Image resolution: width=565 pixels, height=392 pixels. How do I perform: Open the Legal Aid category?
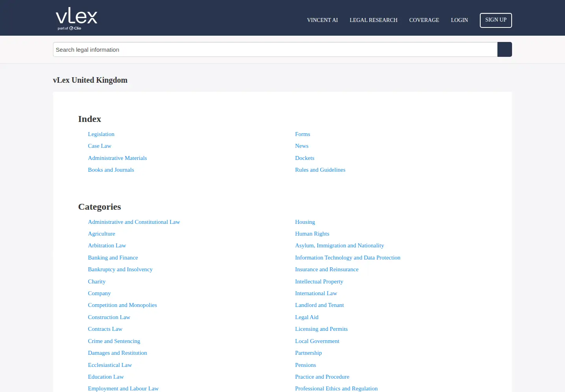pyautogui.click(x=307, y=317)
